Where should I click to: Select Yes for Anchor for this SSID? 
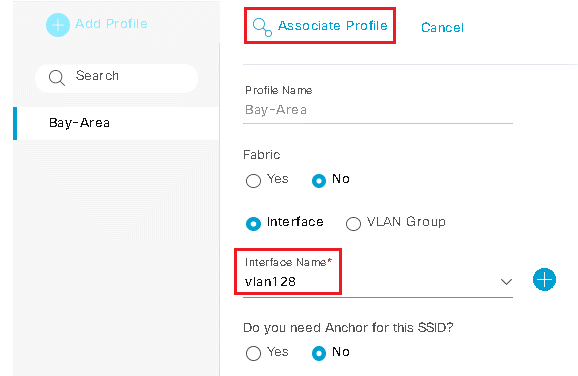(x=253, y=353)
